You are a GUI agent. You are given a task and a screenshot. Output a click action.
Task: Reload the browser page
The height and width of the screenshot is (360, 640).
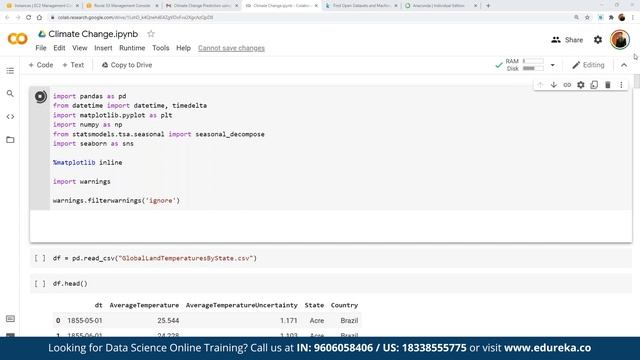[x=28, y=18]
